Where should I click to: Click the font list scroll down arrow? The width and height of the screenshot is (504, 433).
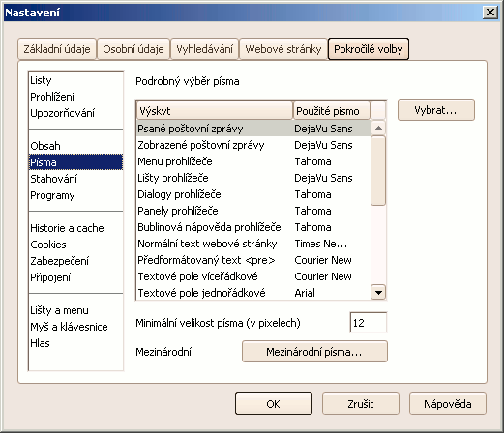point(378,293)
